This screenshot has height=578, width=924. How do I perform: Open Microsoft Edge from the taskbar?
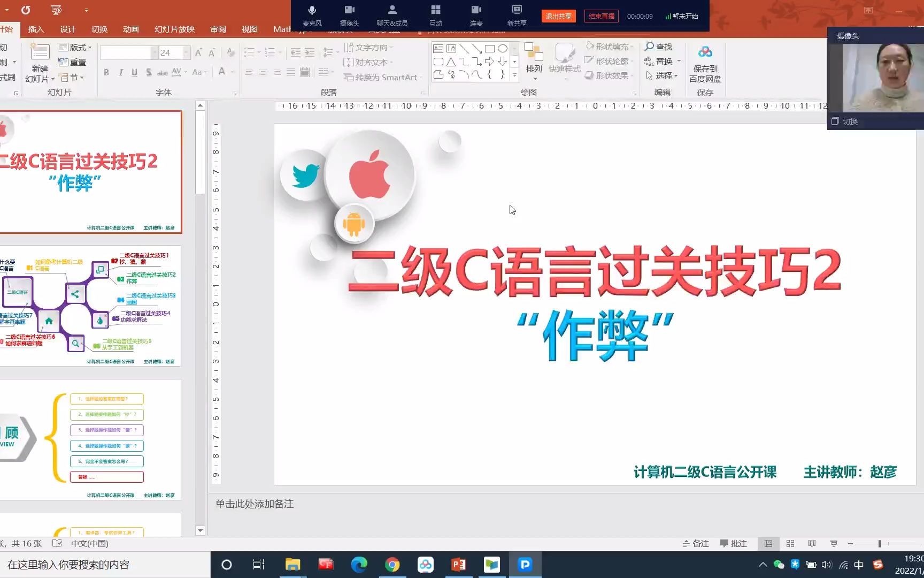(x=359, y=565)
